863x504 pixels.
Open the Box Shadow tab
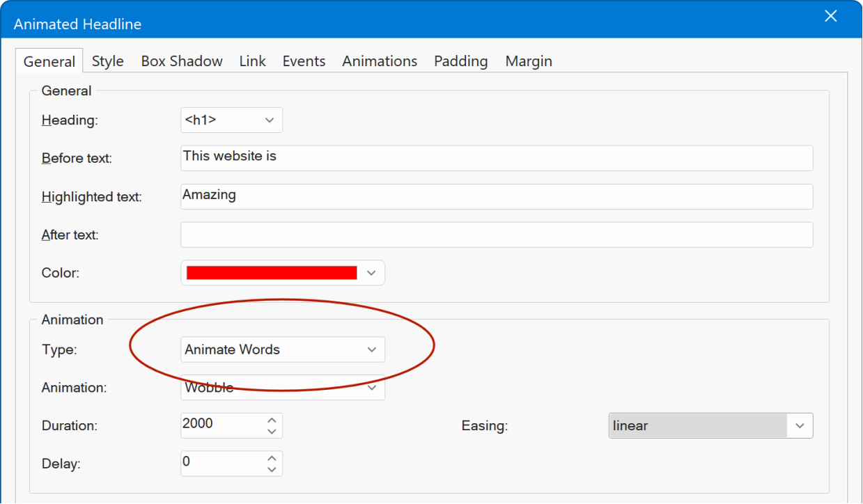[182, 61]
